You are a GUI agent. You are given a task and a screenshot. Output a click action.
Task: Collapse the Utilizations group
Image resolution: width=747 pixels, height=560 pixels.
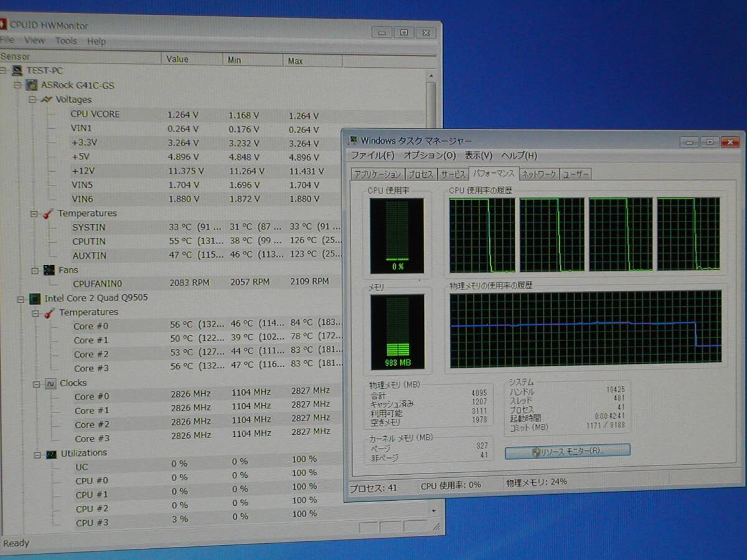tap(37, 454)
